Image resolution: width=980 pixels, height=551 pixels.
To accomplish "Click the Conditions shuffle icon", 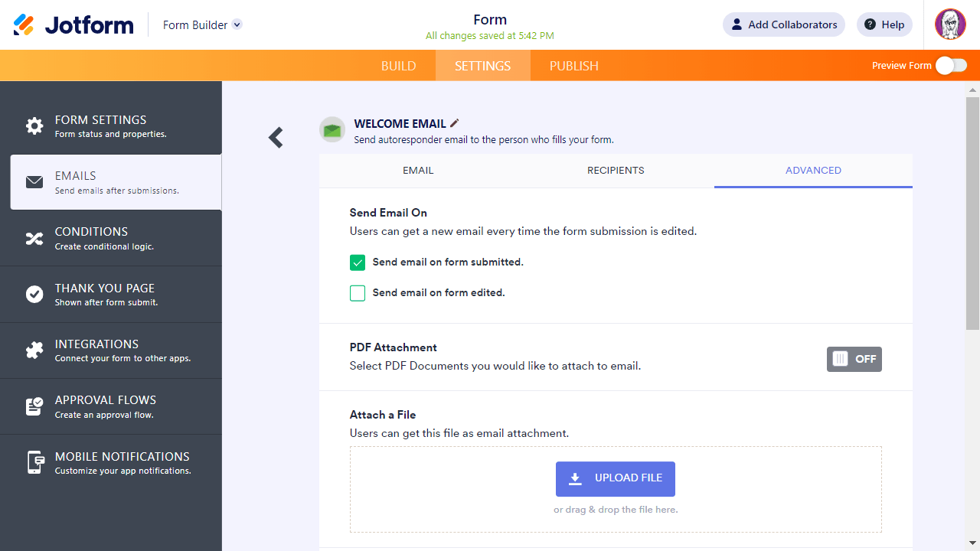I will click(34, 238).
